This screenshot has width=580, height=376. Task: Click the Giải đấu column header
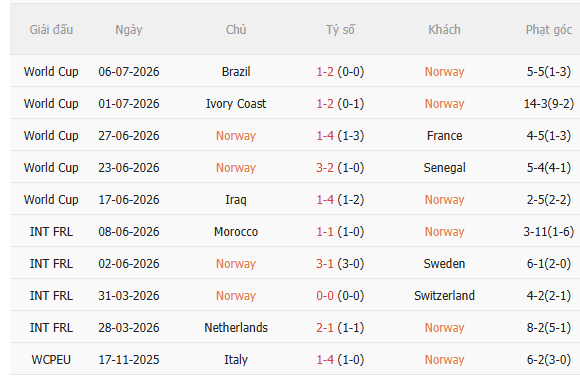pos(51,30)
